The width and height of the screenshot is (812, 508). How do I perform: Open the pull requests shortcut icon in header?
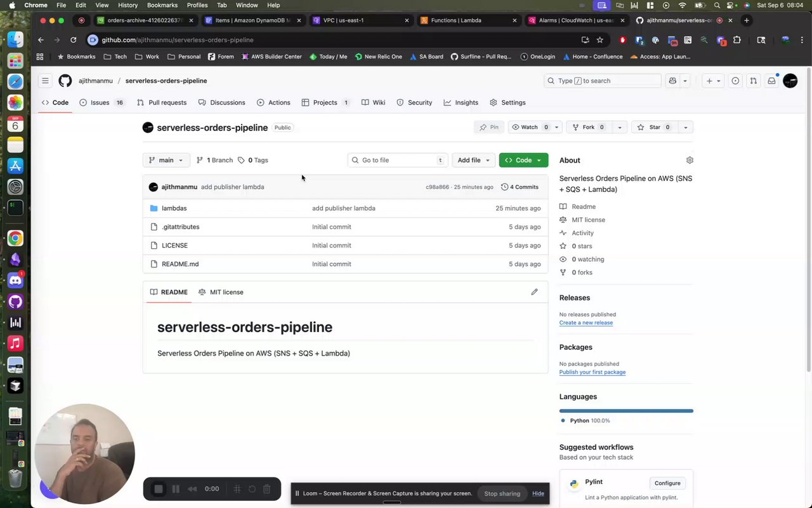click(753, 81)
